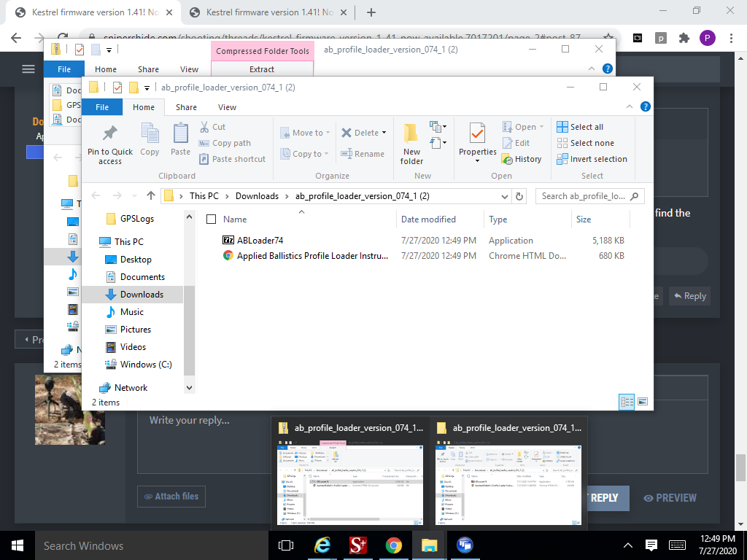
Task: Click the Rename ribbon button
Action: pyautogui.click(x=363, y=154)
